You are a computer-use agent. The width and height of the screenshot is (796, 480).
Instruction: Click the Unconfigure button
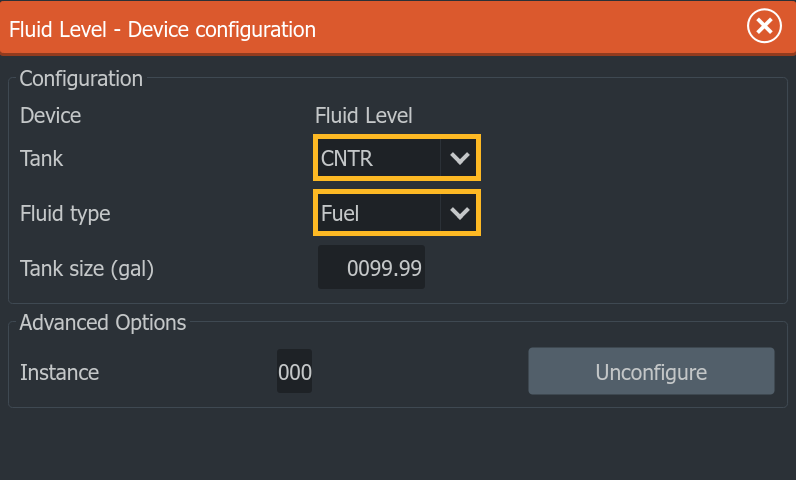(651, 371)
